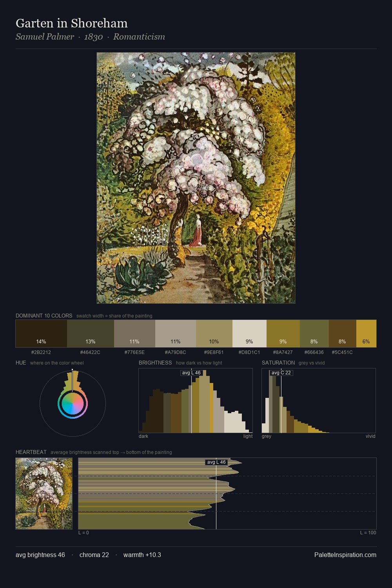Click 'where on the color wheel' caption
This screenshot has width=392, height=588.
(57, 363)
